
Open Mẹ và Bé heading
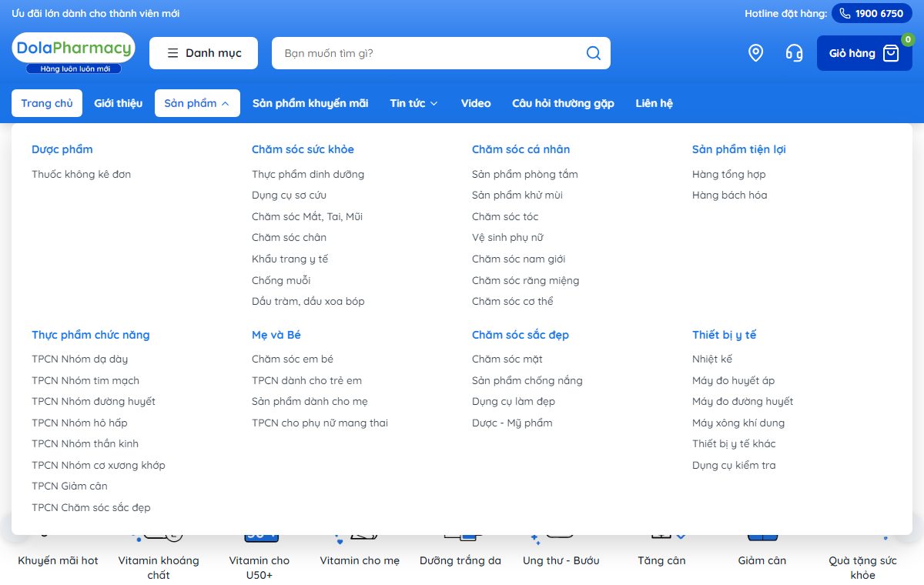pos(276,335)
